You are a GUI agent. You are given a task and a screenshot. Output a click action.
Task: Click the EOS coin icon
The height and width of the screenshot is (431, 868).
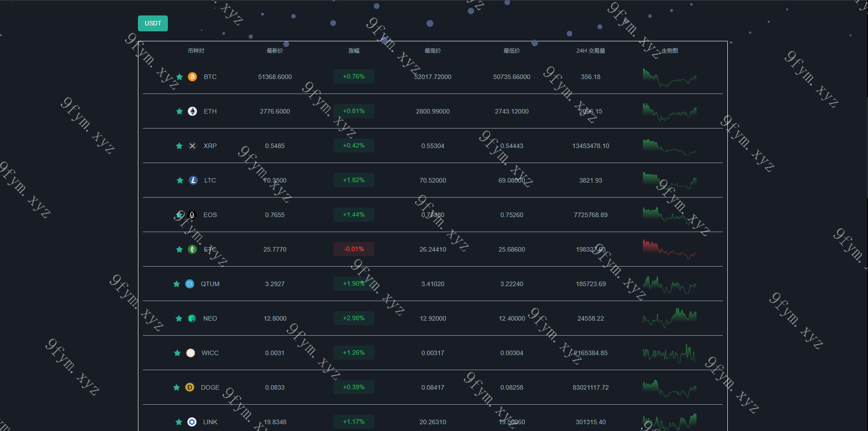pos(192,215)
